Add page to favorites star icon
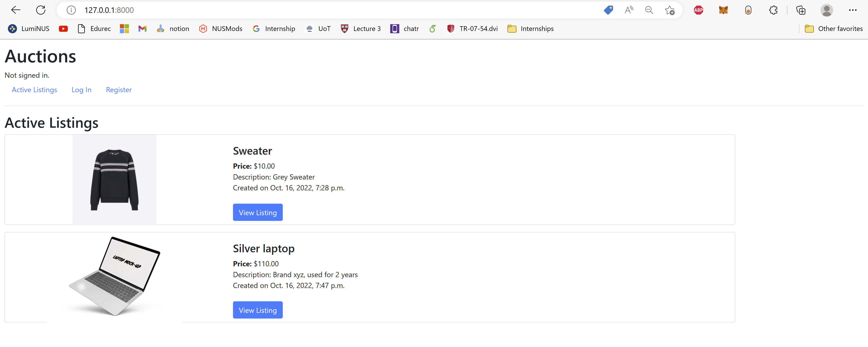868x347 pixels. pos(670,10)
